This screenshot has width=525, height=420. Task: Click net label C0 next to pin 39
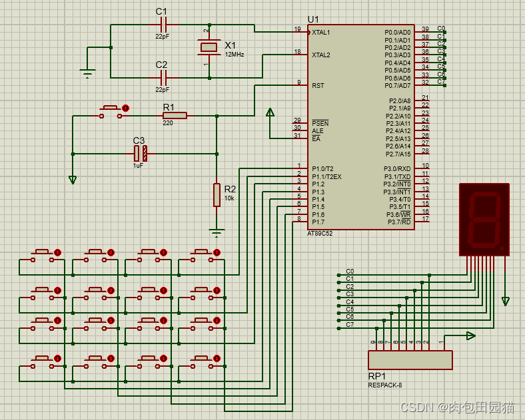pyautogui.click(x=441, y=29)
